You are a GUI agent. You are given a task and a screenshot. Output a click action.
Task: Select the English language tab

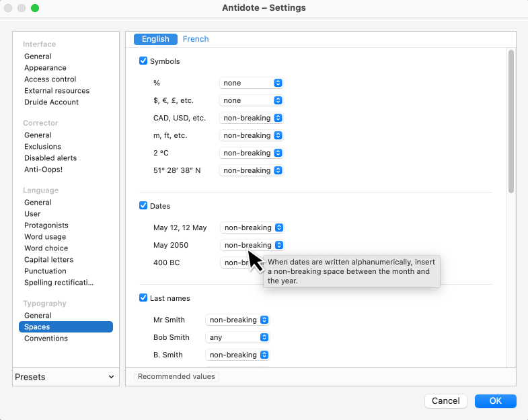point(155,39)
